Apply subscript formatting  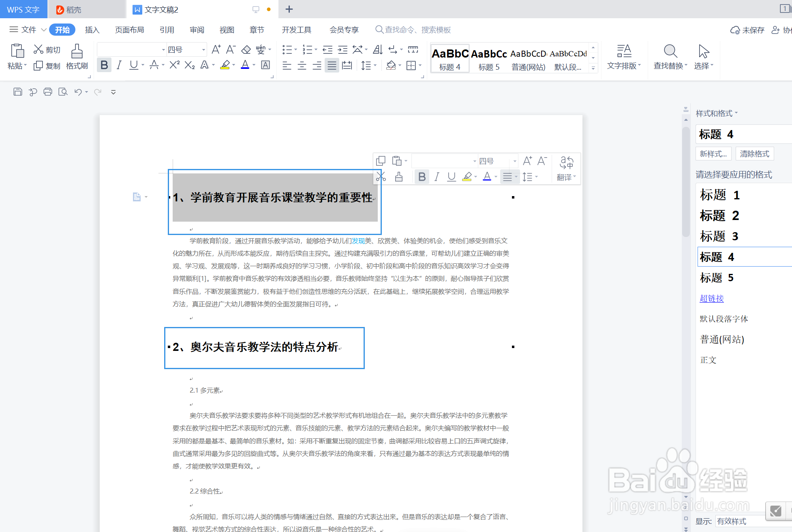click(x=190, y=65)
